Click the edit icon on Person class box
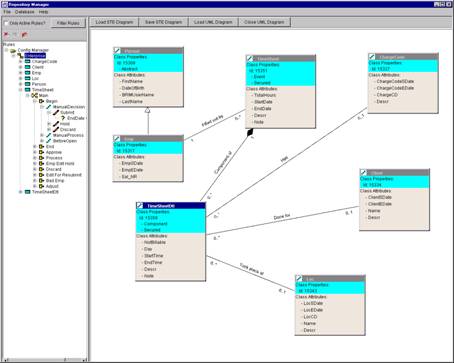Screen dimensions: 454x363 (117, 51)
